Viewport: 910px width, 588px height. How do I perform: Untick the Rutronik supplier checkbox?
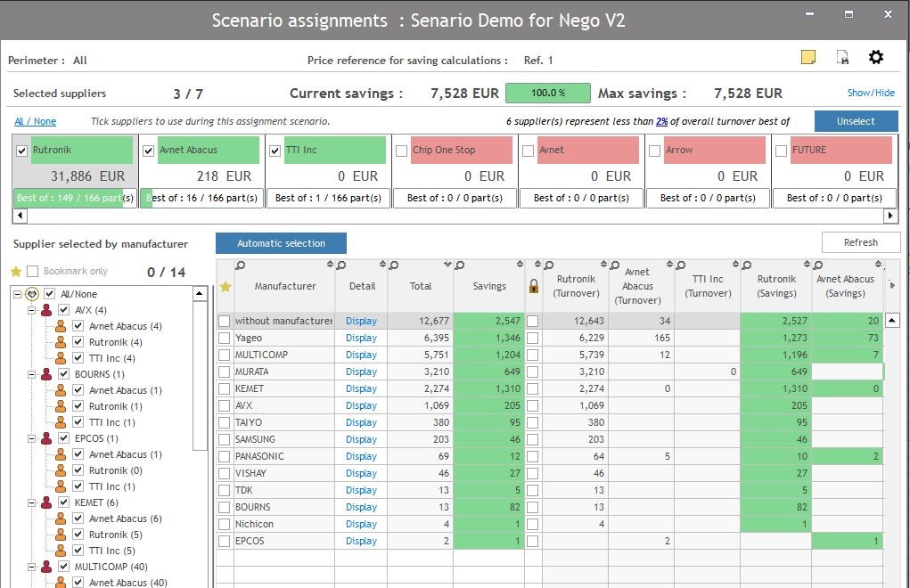pos(22,151)
